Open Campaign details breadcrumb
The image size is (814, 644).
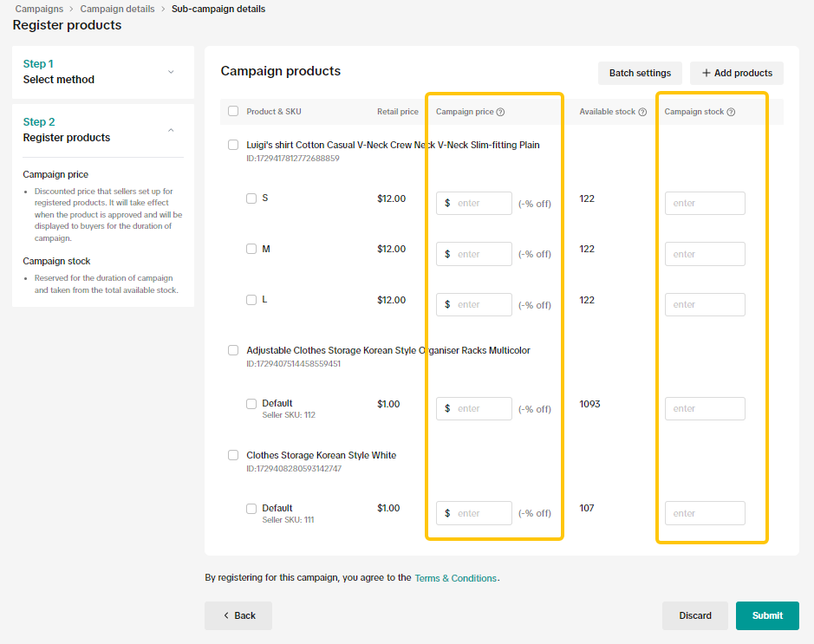tap(117, 9)
